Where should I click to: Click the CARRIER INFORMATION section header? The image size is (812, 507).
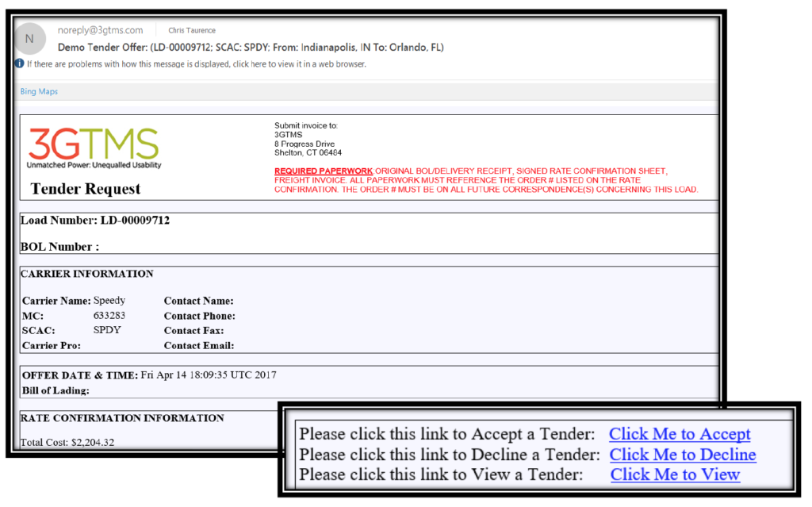pos(87,274)
